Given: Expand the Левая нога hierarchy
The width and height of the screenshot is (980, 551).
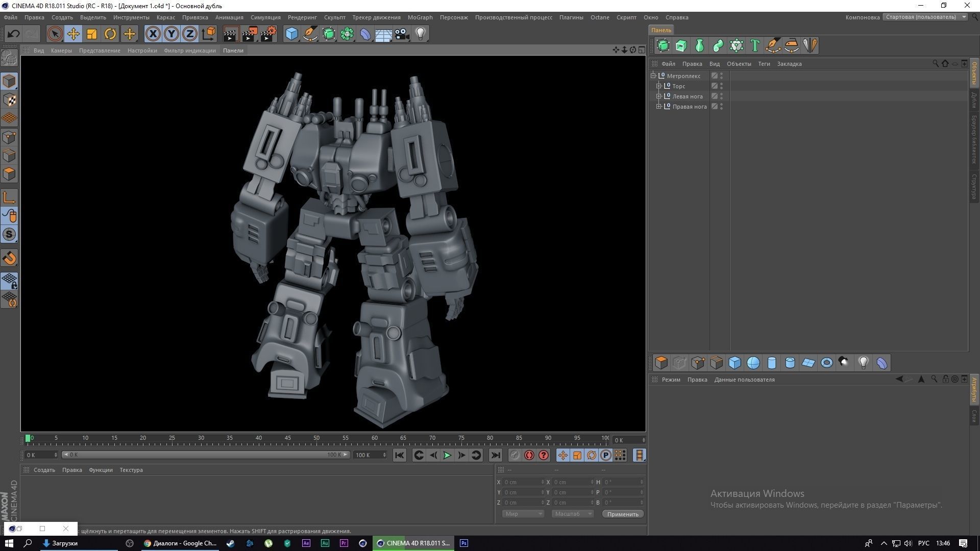Looking at the screenshot, I should point(659,96).
